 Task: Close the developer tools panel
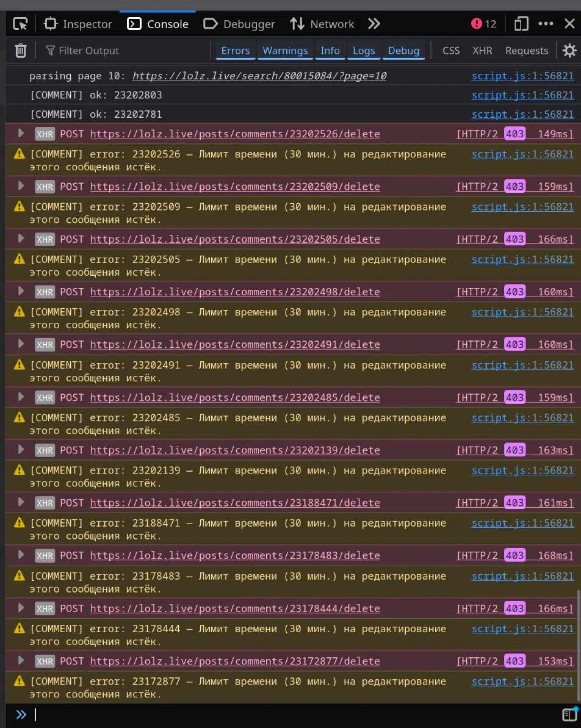coord(570,24)
